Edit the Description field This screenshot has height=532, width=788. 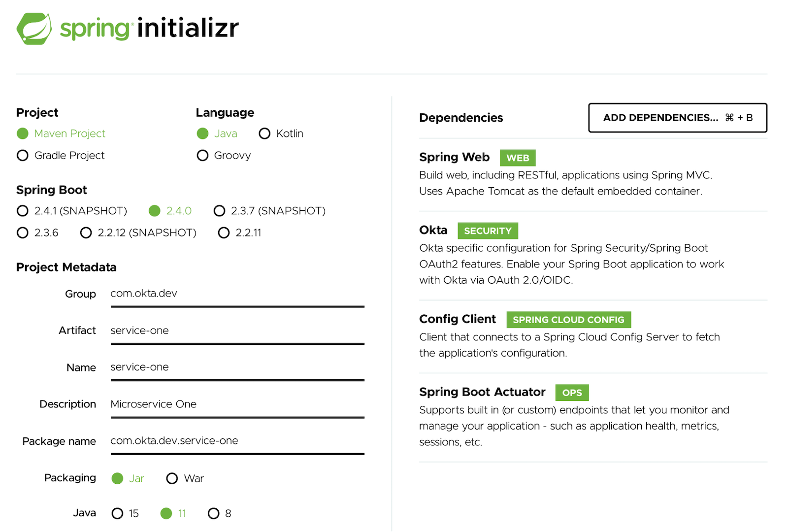coord(237,404)
